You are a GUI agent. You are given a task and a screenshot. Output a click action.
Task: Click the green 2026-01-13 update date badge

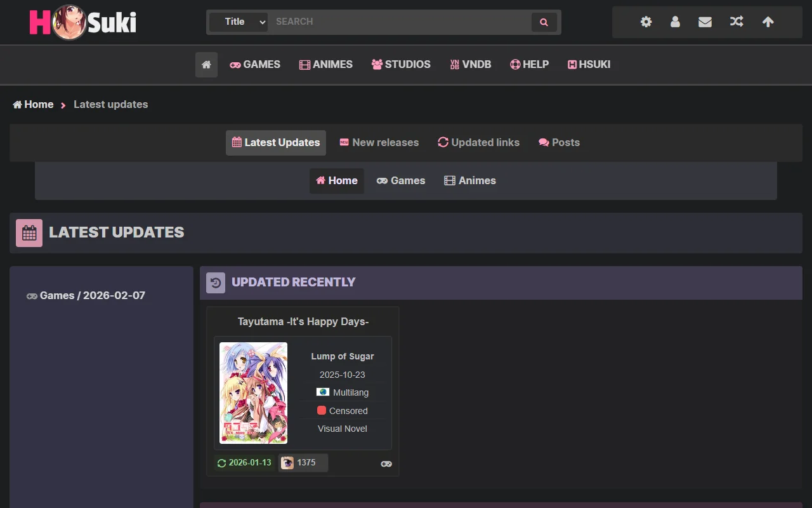point(244,463)
